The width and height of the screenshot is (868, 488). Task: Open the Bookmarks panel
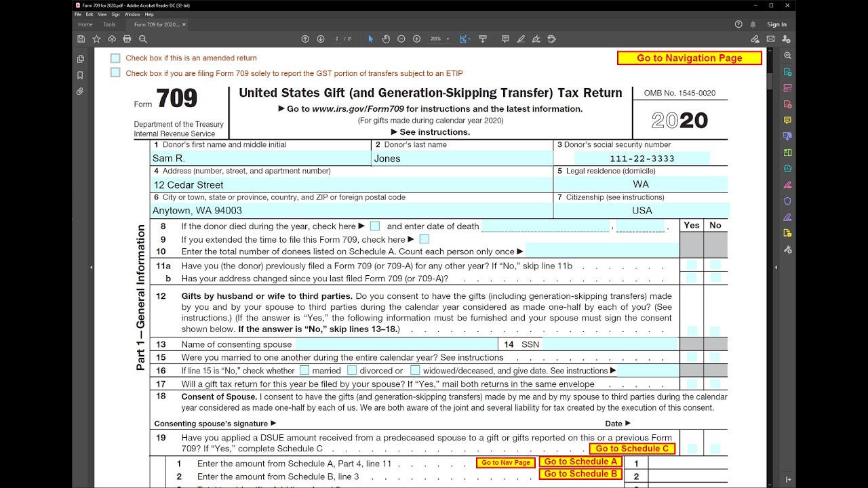tap(81, 75)
